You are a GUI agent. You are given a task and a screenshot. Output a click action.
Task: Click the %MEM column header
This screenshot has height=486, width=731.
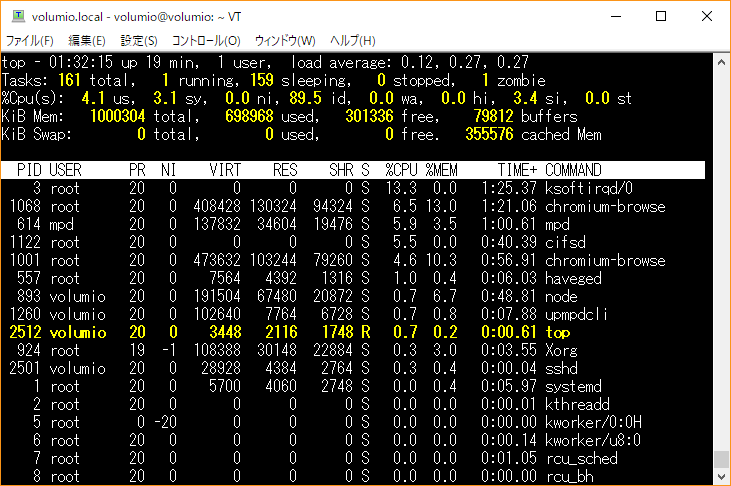[x=441, y=170]
